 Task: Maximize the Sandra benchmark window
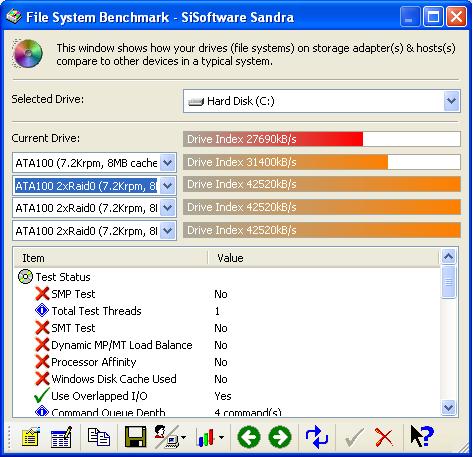[433, 17]
